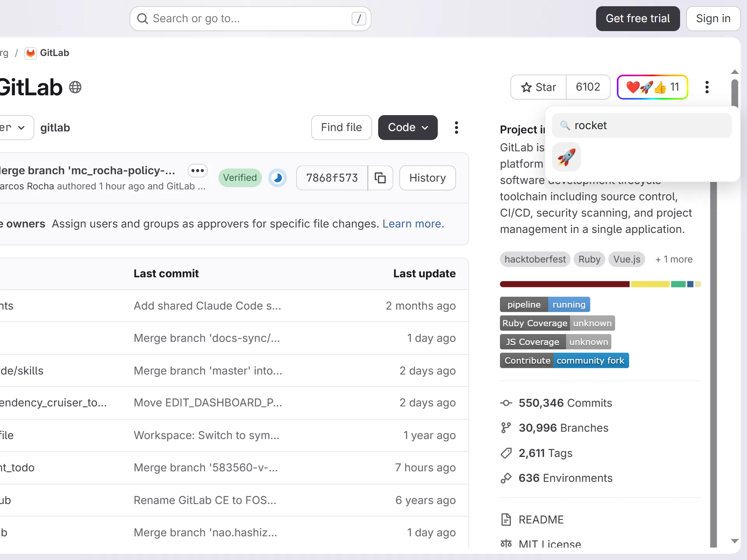Open commit 'Move EDIT_DASHBOARD_P...'
This screenshot has height=560, width=747.
[208, 402]
